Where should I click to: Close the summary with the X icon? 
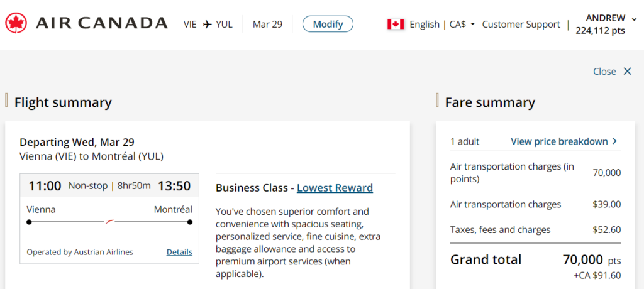627,72
